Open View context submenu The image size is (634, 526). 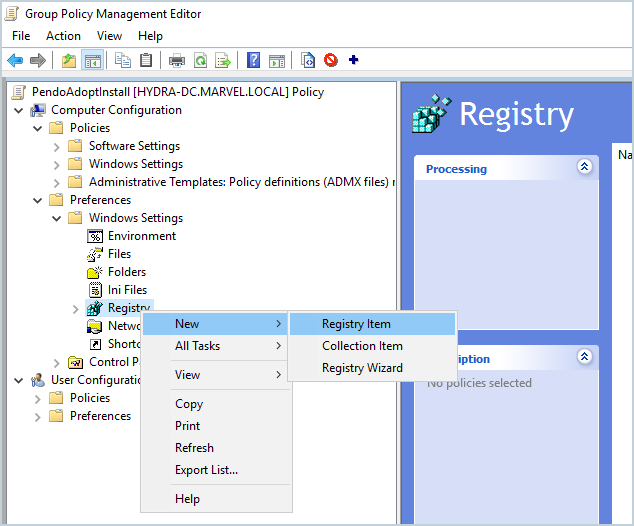[216, 375]
